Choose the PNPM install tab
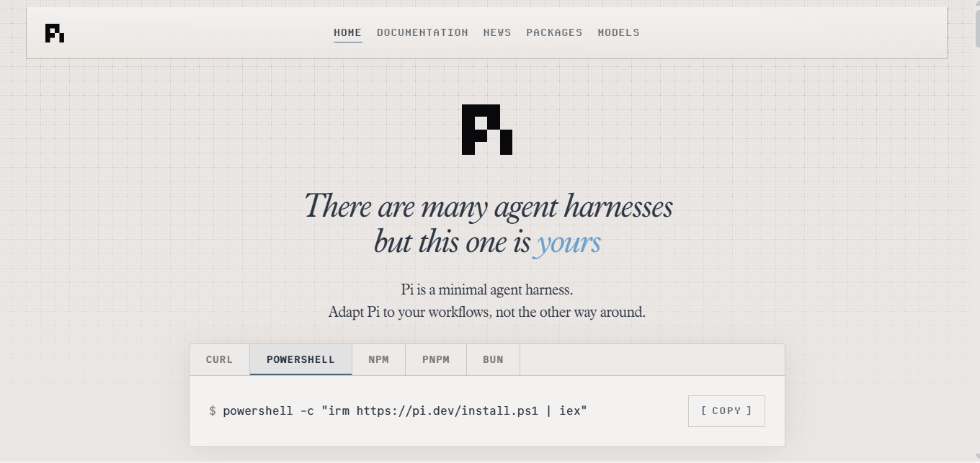 coord(436,359)
